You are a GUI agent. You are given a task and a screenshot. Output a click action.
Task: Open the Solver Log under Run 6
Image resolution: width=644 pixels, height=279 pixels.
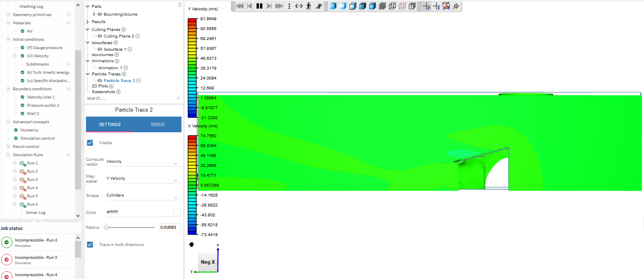36,213
